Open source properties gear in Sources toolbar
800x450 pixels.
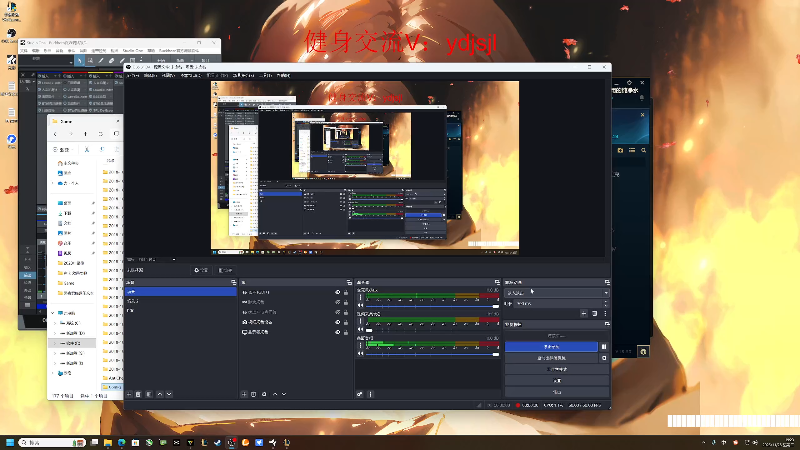(x=264, y=394)
